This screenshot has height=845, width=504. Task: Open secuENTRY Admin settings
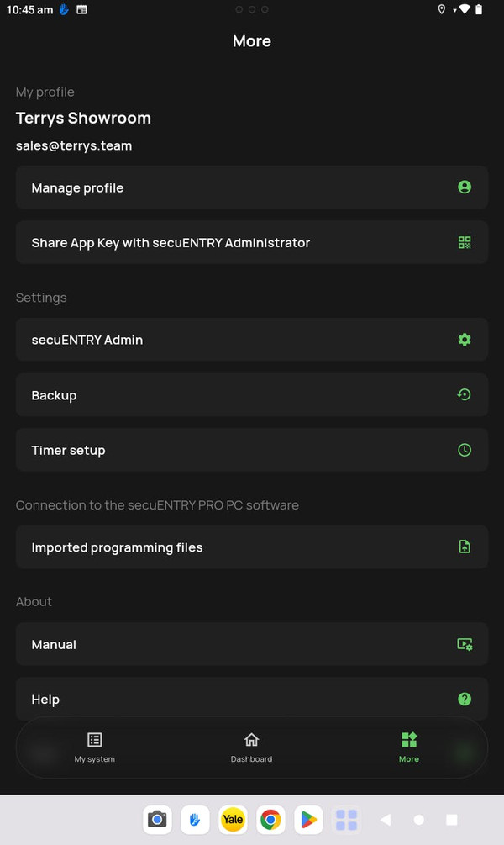(251, 340)
